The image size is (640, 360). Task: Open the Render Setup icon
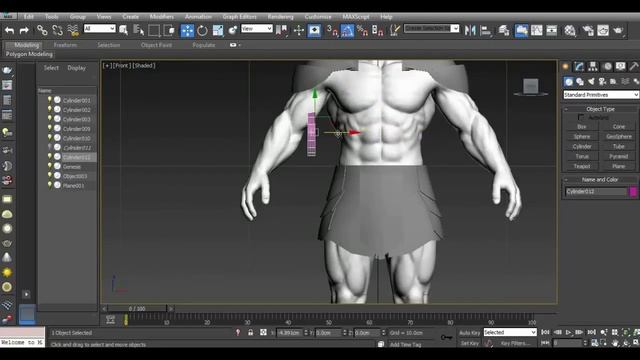(588, 30)
